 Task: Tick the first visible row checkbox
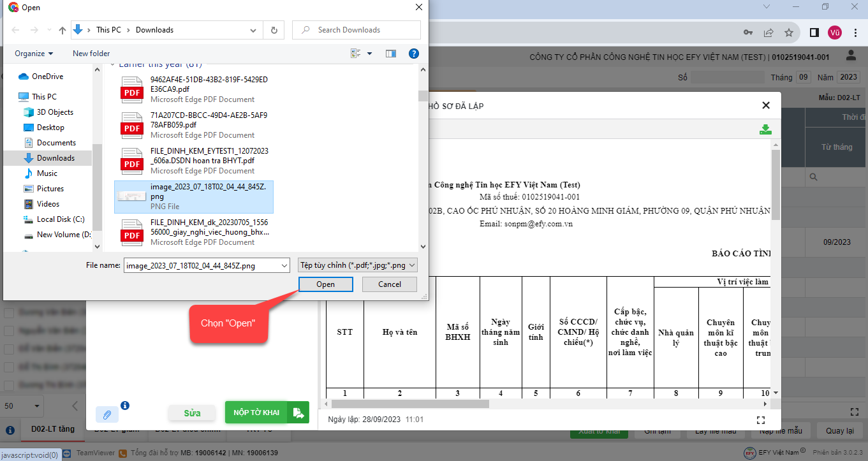[x=10, y=313]
